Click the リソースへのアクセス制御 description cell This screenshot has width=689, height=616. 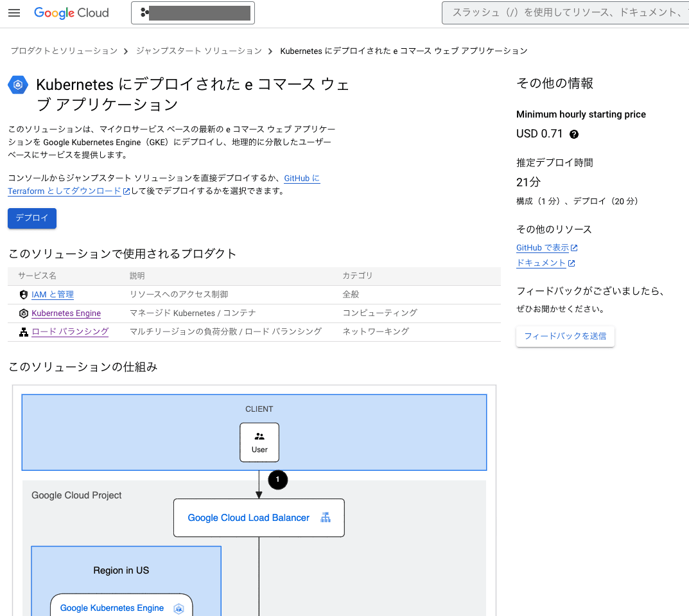pyautogui.click(x=179, y=295)
